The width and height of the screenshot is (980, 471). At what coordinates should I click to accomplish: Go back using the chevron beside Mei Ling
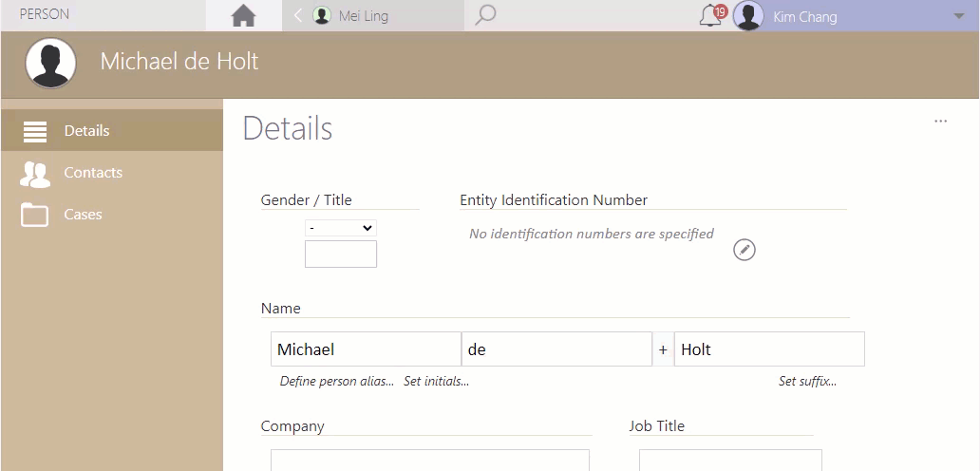(298, 15)
